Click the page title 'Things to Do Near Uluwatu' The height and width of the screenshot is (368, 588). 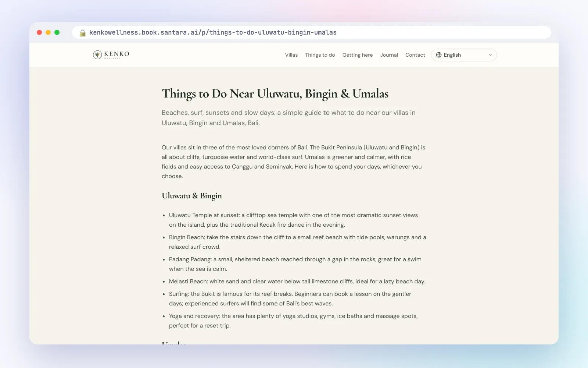coord(275,93)
